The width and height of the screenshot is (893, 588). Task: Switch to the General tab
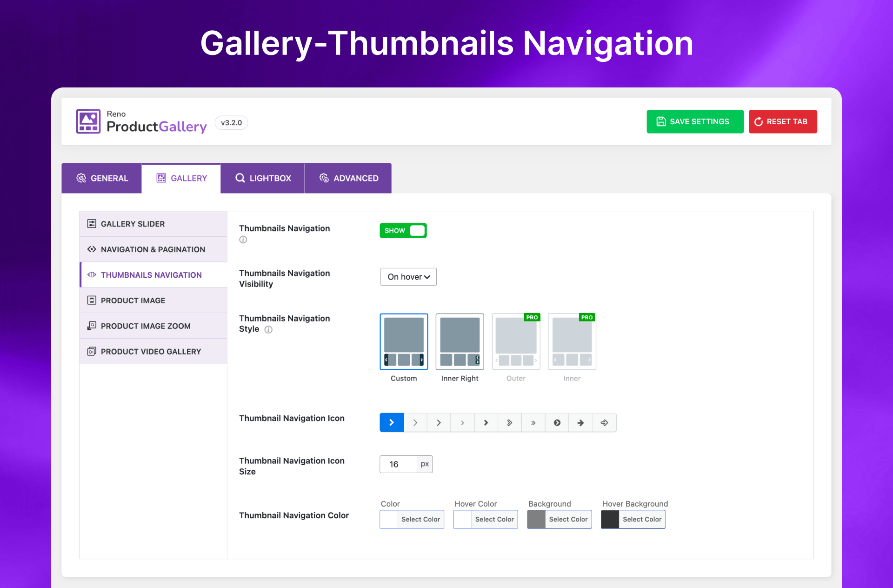click(102, 178)
